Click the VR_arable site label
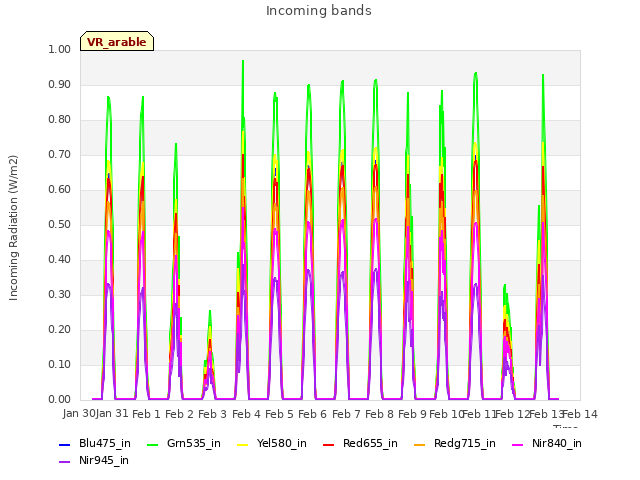Image resolution: width=640 pixels, height=480 pixels. [x=117, y=42]
